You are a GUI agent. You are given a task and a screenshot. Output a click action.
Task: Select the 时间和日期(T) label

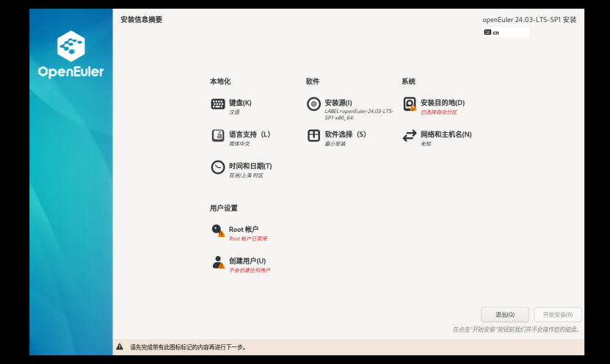pos(250,166)
